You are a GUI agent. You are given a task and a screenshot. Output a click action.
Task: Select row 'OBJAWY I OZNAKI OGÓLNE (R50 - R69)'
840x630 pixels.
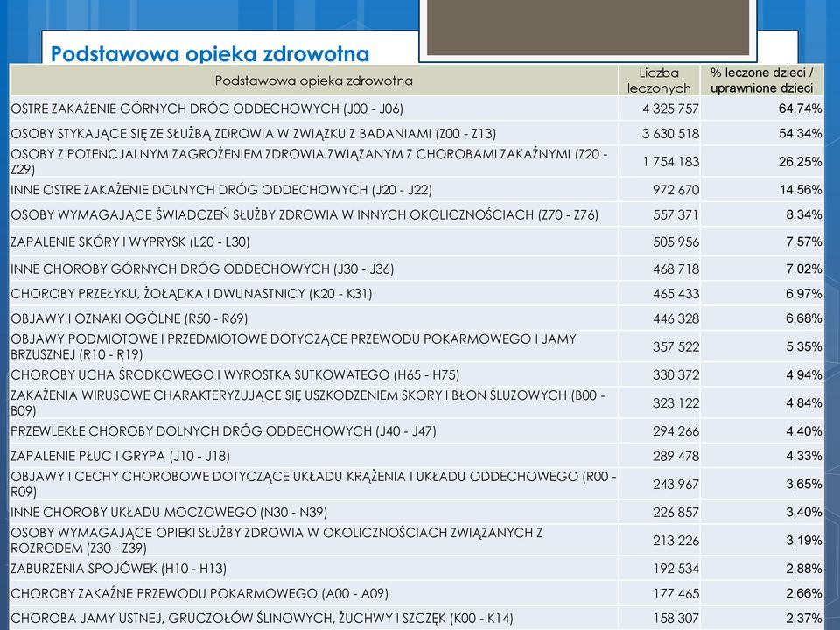pyautogui.click(x=416, y=318)
